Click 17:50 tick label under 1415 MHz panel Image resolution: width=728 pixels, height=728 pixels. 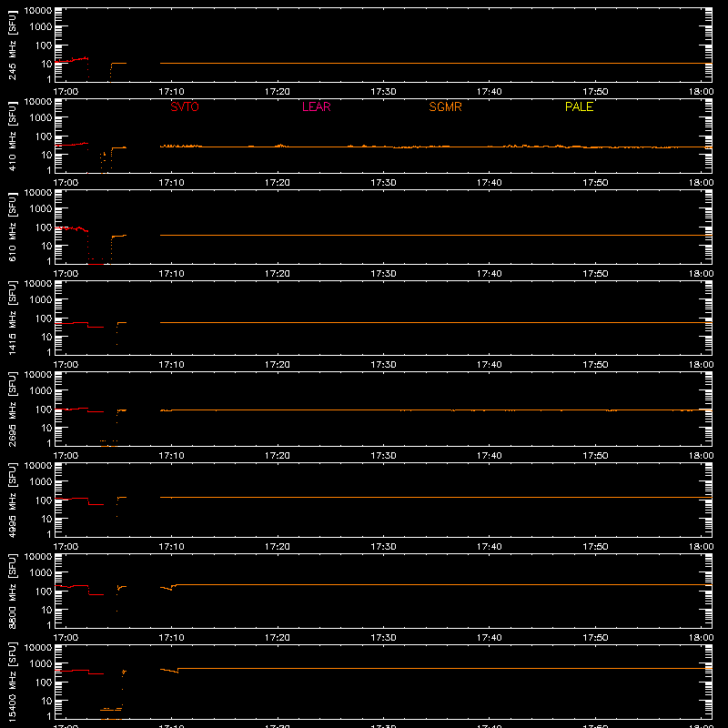595,365
